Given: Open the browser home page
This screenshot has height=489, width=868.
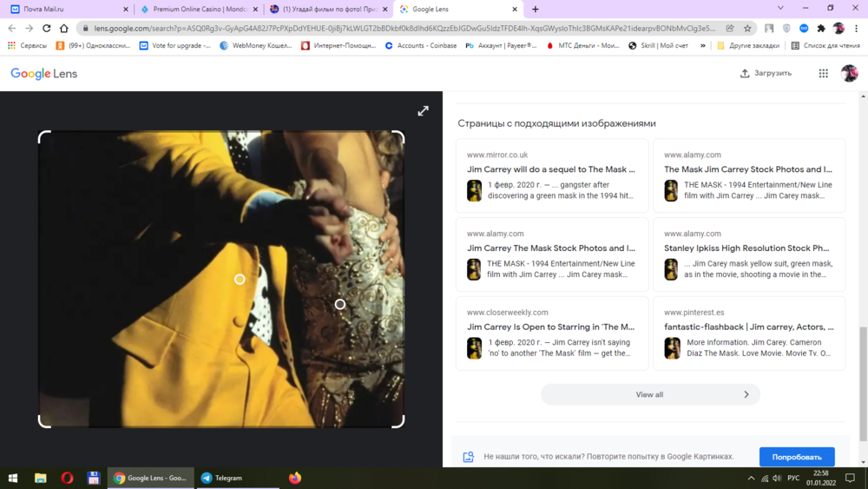Looking at the screenshot, I should (x=64, y=29).
